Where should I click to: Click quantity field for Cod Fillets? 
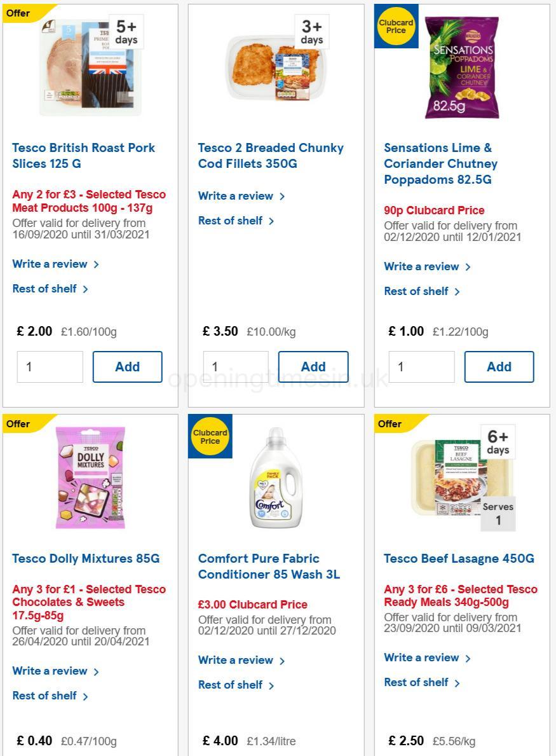pos(236,367)
